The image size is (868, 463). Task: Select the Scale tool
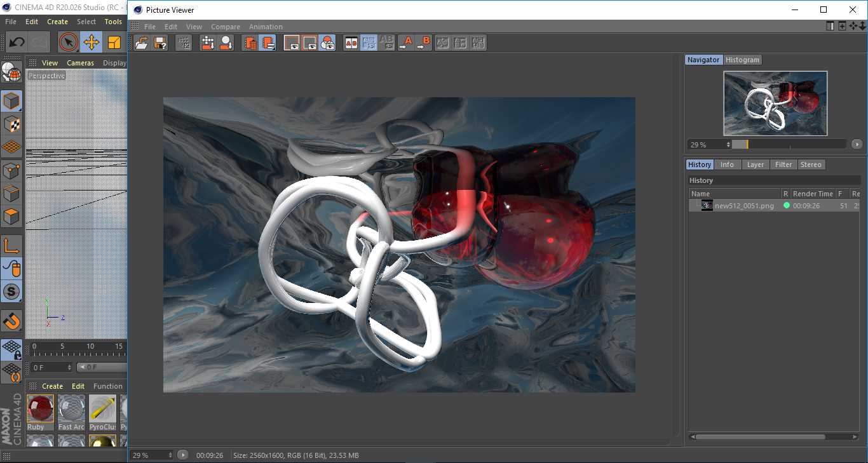(x=114, y=43)
